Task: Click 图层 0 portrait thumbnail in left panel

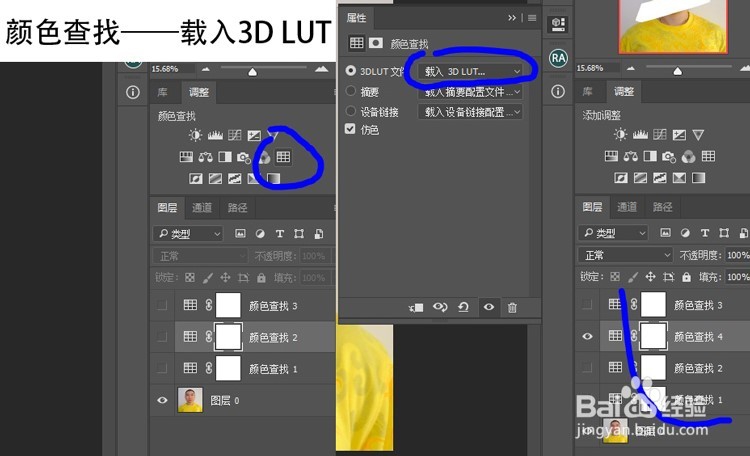Action: pyautogui.click(x=190, y=400)
